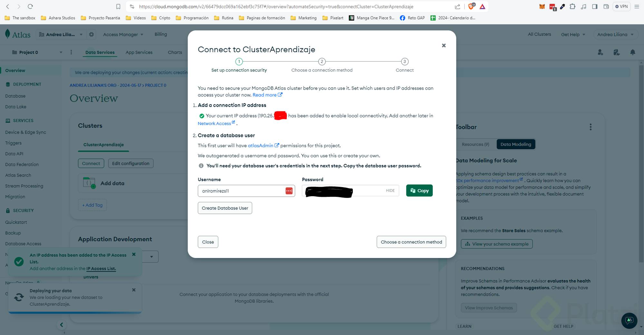Select the Resources (9) tab
Screen dimensions: 644x335
tap(475, 144)
